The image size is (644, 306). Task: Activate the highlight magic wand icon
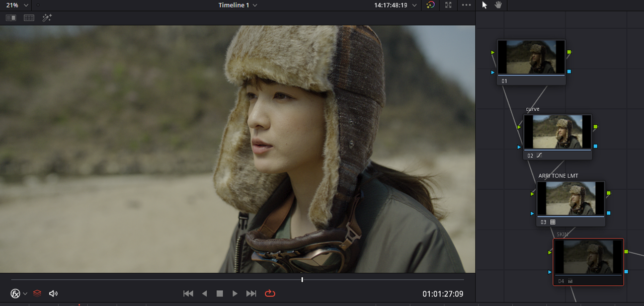[x=47, y=18]
